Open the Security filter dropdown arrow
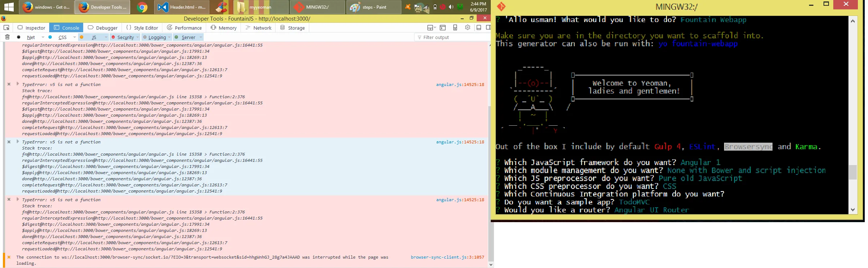The height and width of the screenshot is (268, 868). [138, 37]
